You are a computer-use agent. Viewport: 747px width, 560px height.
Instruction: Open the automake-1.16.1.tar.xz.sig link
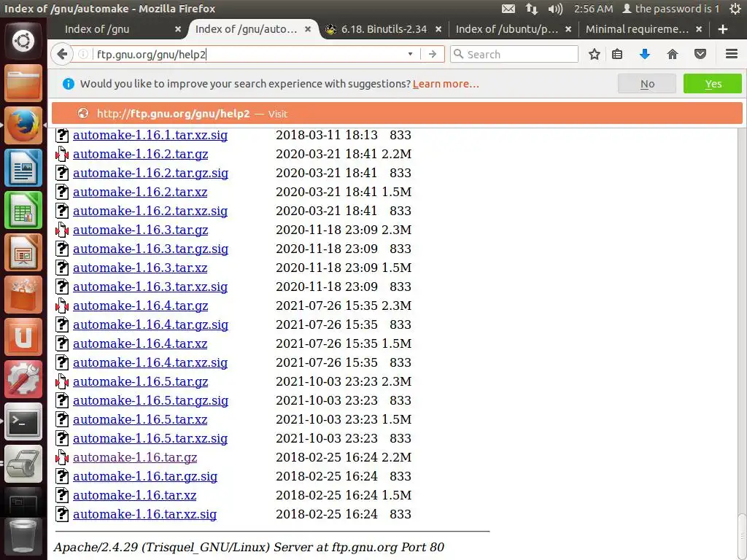(150, 135)
